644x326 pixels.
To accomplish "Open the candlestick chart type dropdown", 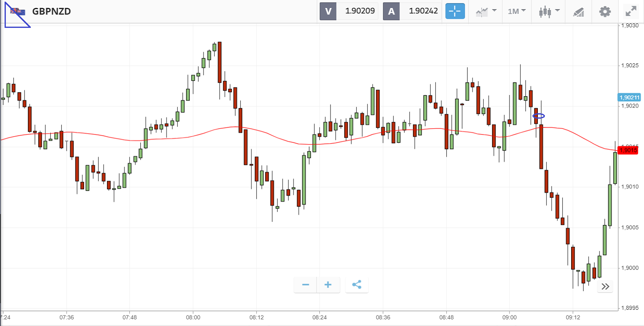I will tap(549, 11).
